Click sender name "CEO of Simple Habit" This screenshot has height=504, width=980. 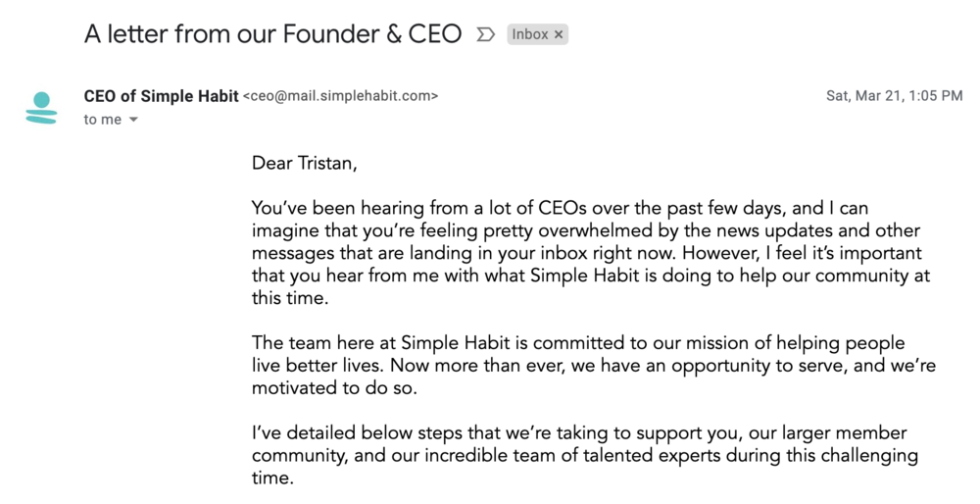(162, 96)
